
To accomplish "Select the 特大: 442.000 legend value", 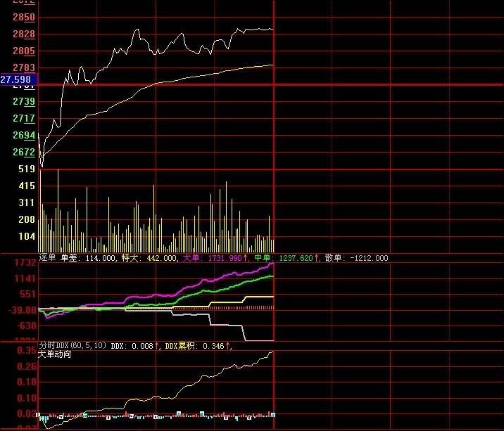I will [x=149, y=258].
